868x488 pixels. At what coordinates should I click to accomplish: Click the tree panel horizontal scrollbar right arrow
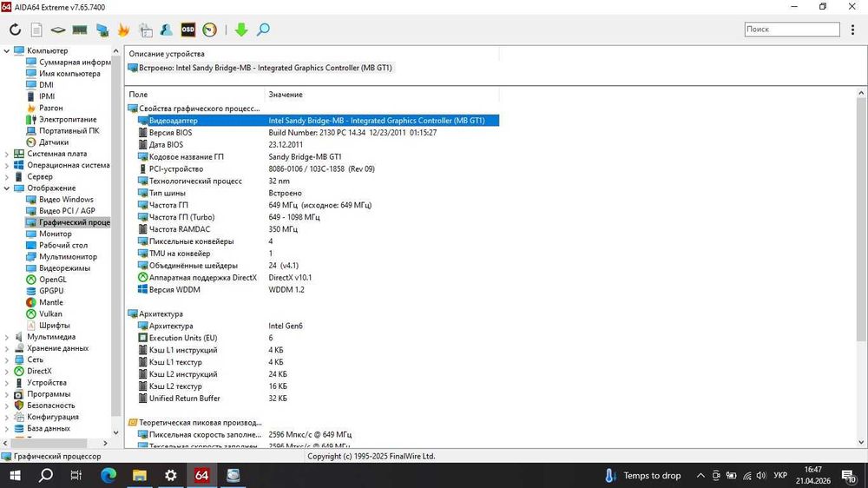pos(105,443)
